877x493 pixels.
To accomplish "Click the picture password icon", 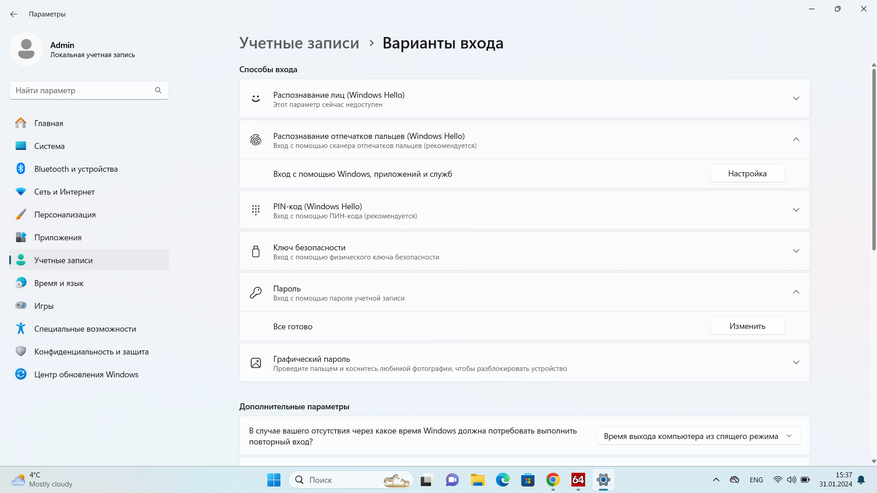I will point(256,363).
